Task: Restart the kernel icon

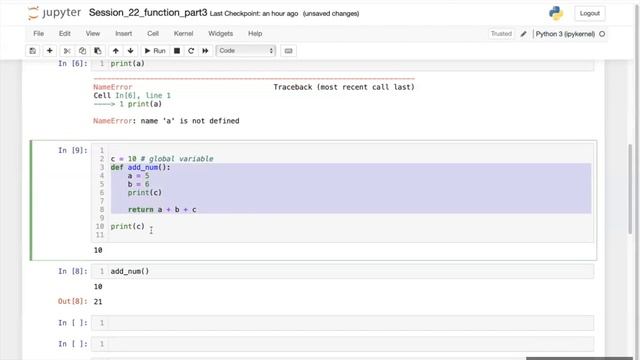Action: [x=191, y=51]
